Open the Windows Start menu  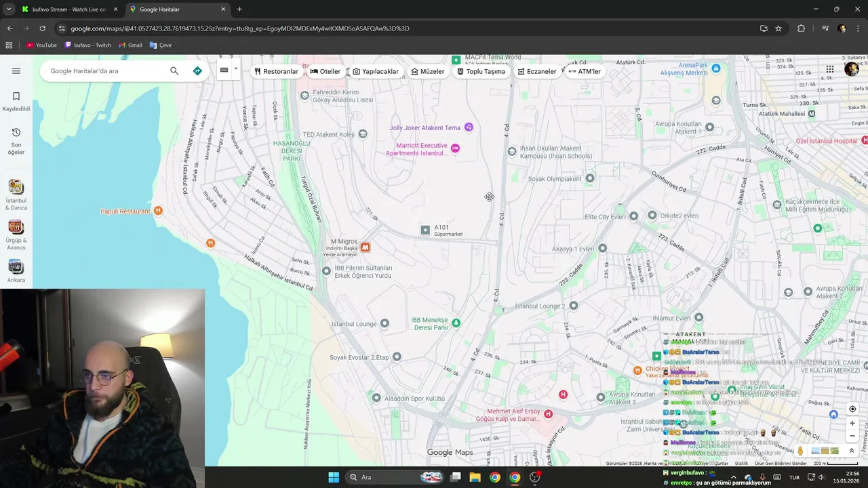[334, 477]
